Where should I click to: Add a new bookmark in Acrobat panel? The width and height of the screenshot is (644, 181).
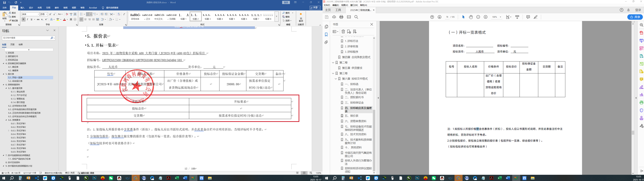pyautogui.click(x=349, y=31)
